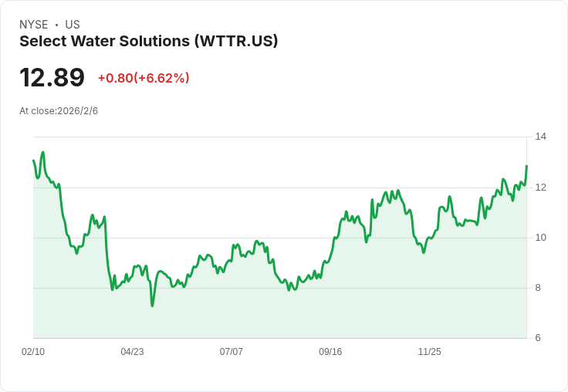Click the Select Water Solutions (WTTR.US) title
Screen dimensions: 568x392
pyautogui.click(x=148, y=41)
